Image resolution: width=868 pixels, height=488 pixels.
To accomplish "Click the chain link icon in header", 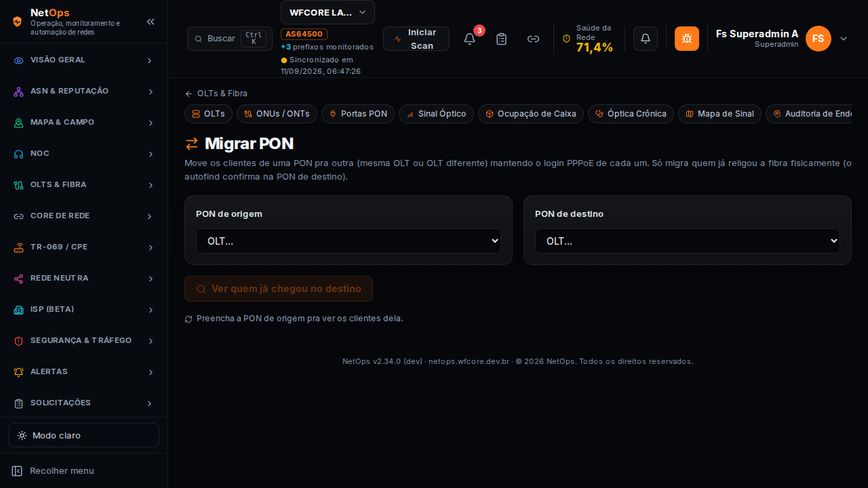I will (x=533, y=39).
